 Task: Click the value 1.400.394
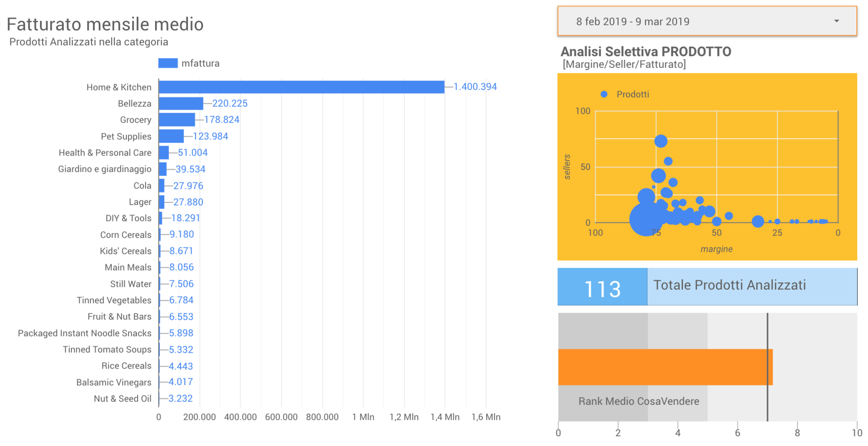(475, 87)
